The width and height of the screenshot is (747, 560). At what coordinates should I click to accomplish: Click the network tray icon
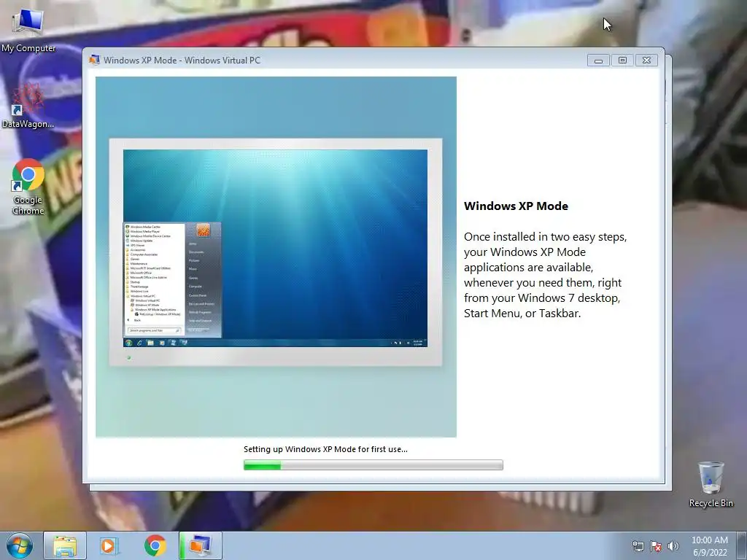[638, 546]
